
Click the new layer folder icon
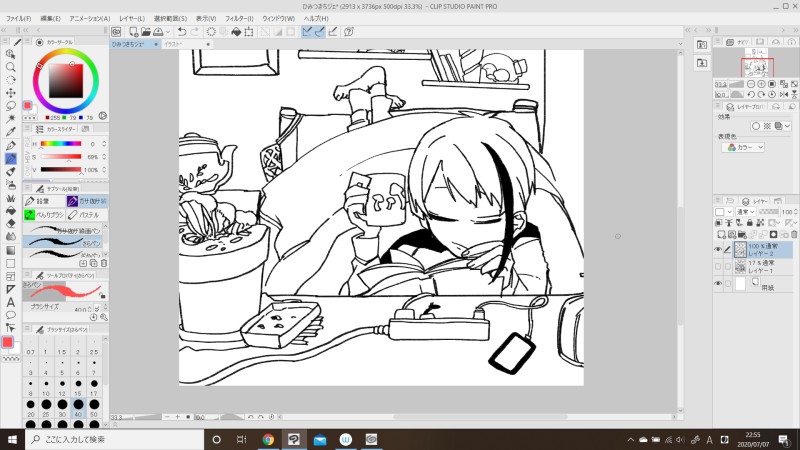[x=742, y=235]
